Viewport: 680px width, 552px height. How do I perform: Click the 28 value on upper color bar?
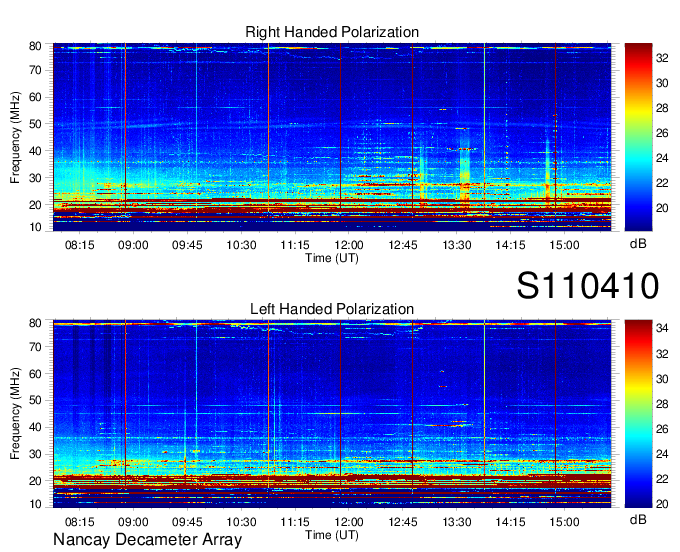pos(662,108)
